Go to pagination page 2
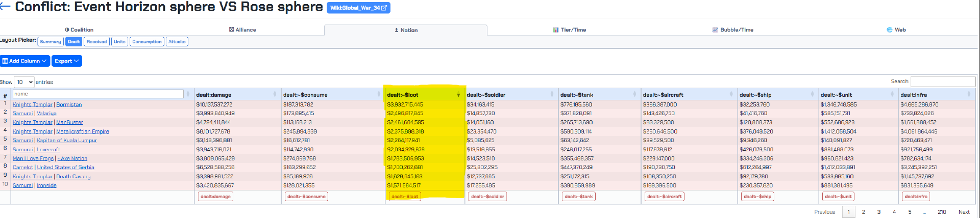This screenshot has width=980, height=218. pos(864,212)
